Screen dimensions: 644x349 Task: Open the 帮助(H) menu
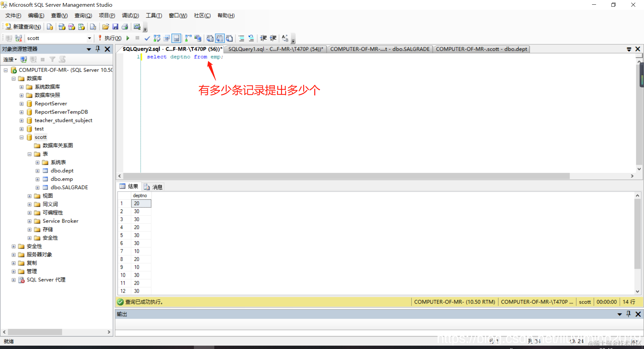tap(226, 15)
